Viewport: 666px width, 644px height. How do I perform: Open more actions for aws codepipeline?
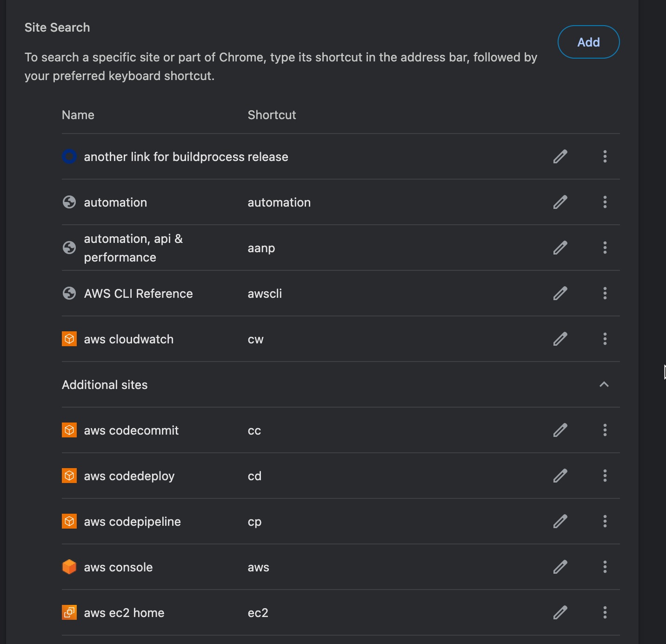tap(605, 521)
